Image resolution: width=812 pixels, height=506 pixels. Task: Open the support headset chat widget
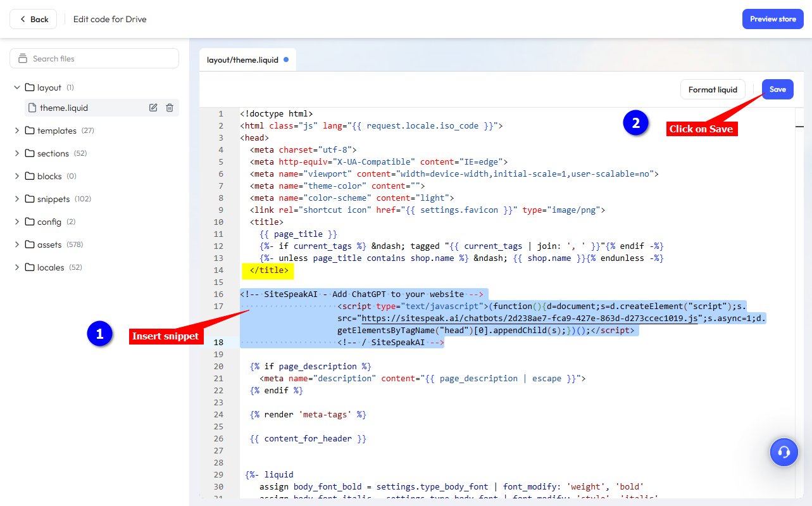[x=784, y=452]
